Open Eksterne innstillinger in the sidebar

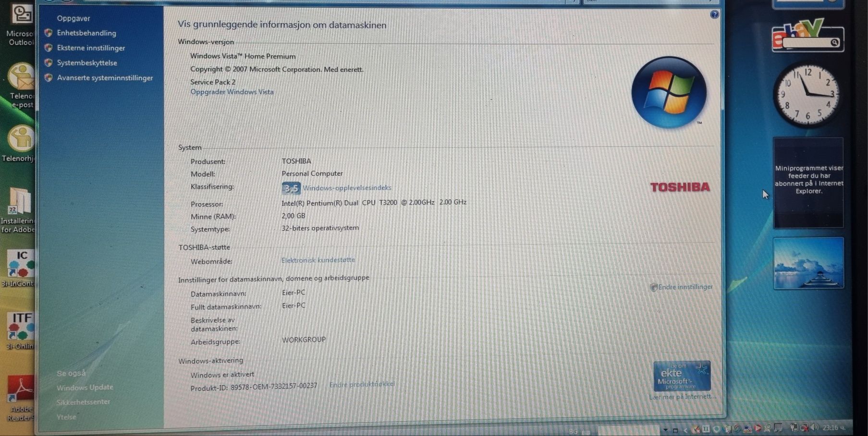tap(91, 48)
